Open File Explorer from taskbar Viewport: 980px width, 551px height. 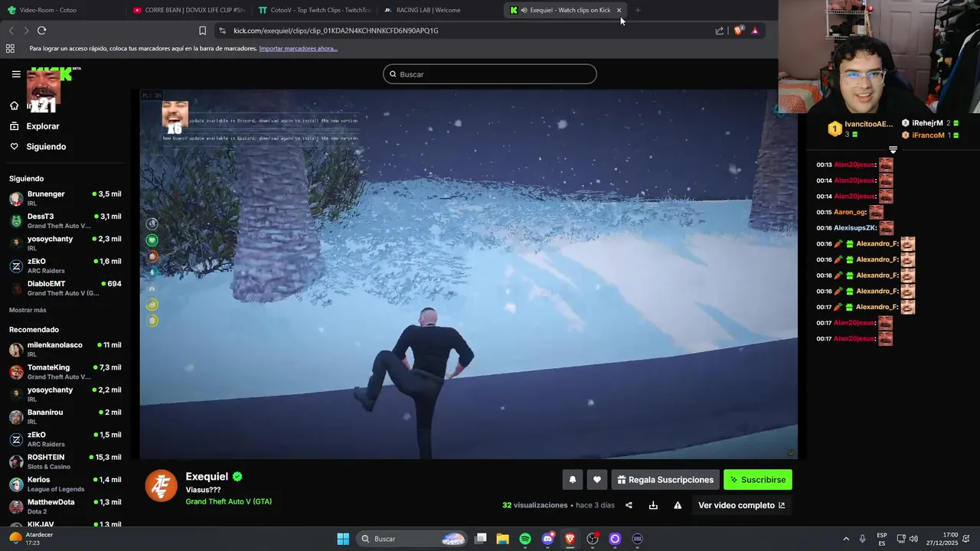[x=503, y=539]
